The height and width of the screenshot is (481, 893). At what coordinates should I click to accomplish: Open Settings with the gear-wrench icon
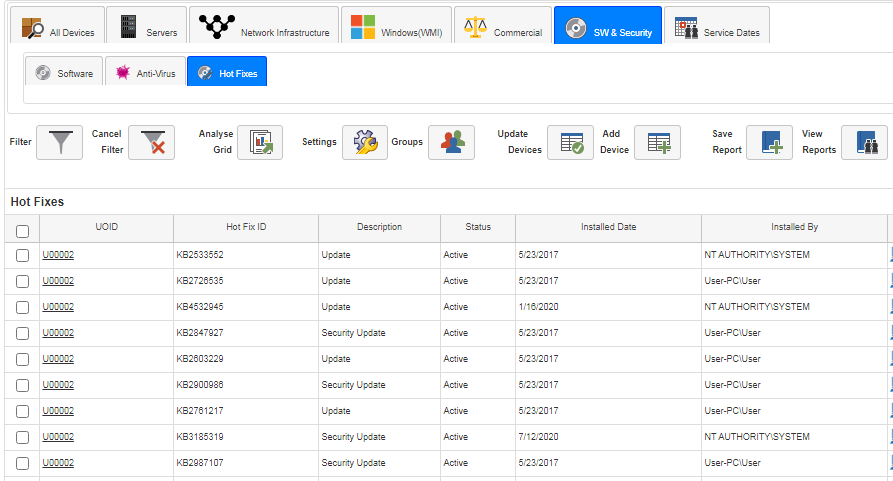pyautogui.click(x=365, y=142)
